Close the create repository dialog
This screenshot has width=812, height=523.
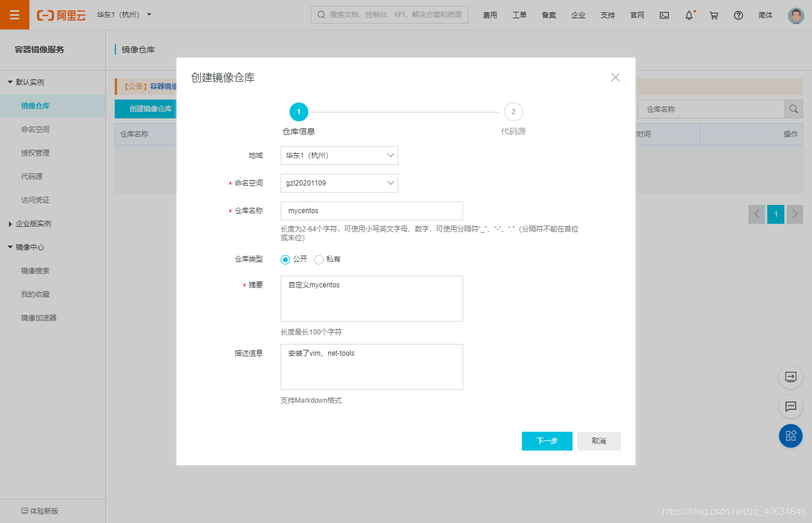tap(615, 77)
